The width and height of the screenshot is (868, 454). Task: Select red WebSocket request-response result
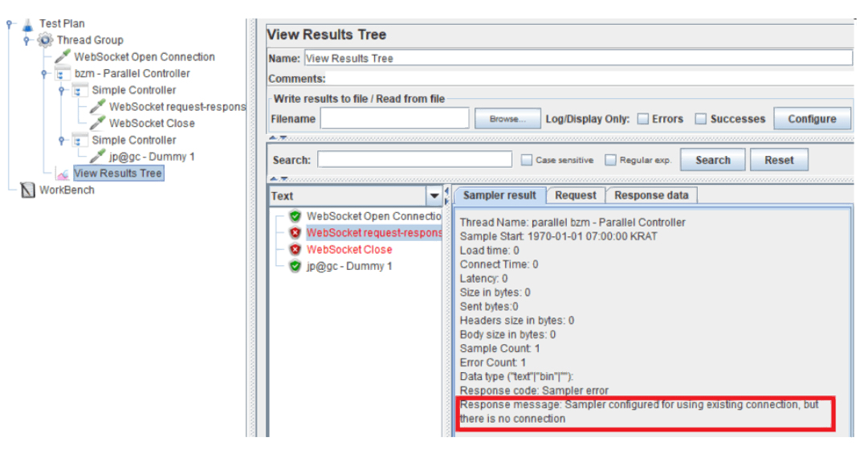tap(373, 232)
